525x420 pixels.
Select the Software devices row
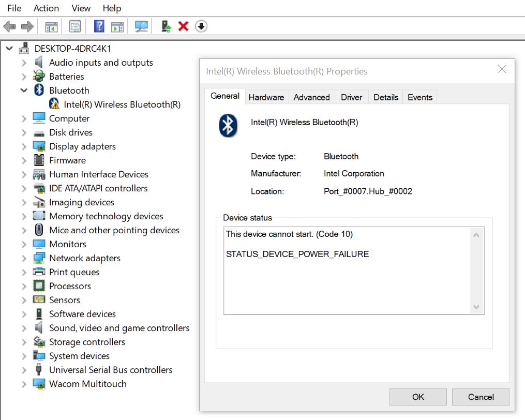[x=82, y=314]
